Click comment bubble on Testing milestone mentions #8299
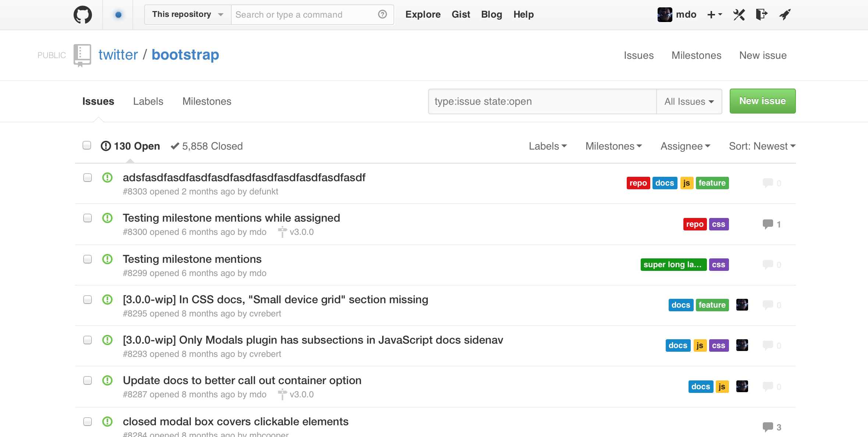Viewport: 868px width, 437px height. click(768, 265)
